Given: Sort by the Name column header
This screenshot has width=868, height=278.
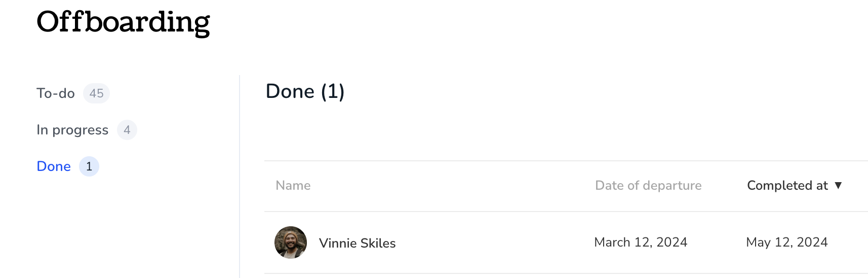Looking at the screenshot, I should coord(293,186).
